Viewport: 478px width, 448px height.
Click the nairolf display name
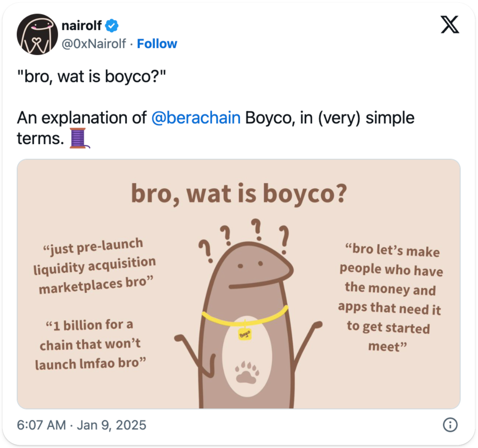pyautogui.click(x=81, y=26)
